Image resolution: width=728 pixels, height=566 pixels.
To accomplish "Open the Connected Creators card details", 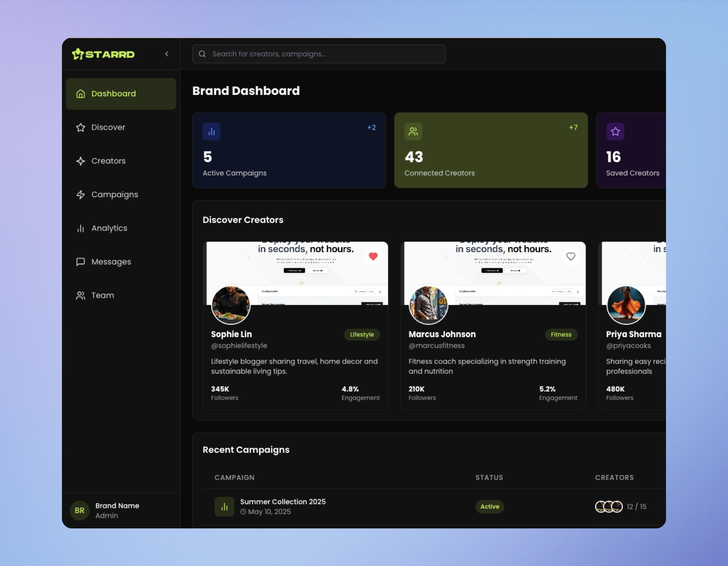I will [491, 150].
